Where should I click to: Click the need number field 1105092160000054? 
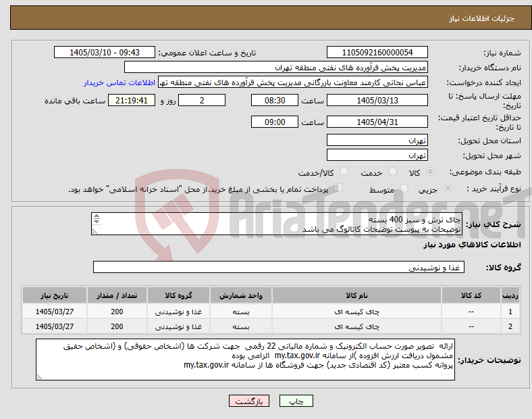[x=377, y=53]
